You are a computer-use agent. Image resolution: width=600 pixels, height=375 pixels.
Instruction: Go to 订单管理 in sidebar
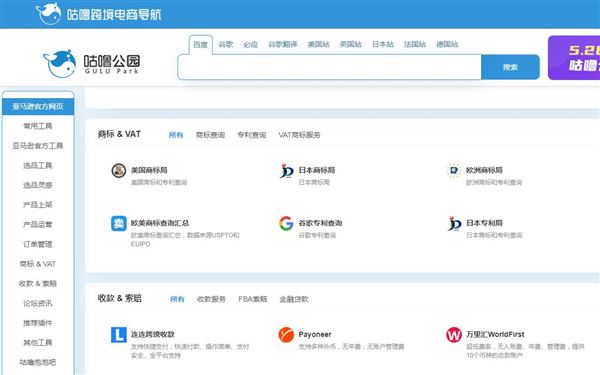click(38, 244)
